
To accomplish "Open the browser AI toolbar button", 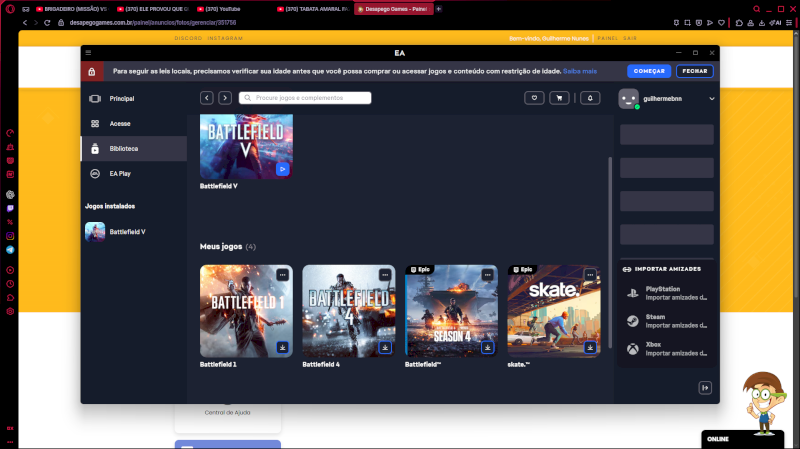I will point(776,23).
